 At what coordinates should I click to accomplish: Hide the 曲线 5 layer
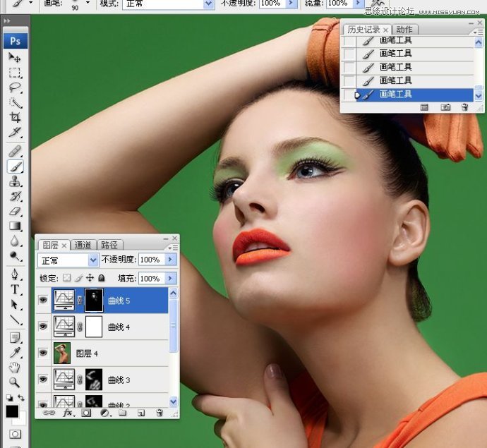point(43,300)
